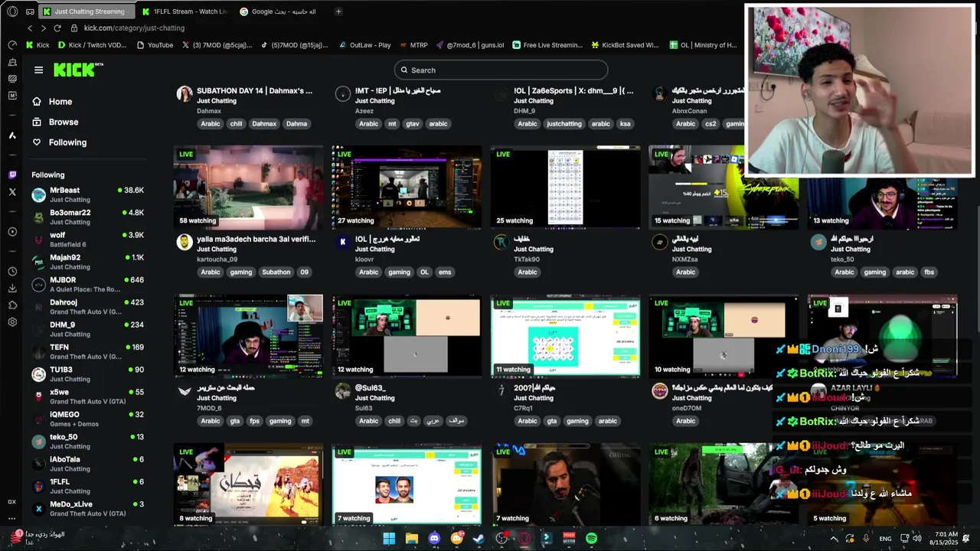Click the Browse sidebar icon
Screen dimensions: 980x551
pos(37,122)
